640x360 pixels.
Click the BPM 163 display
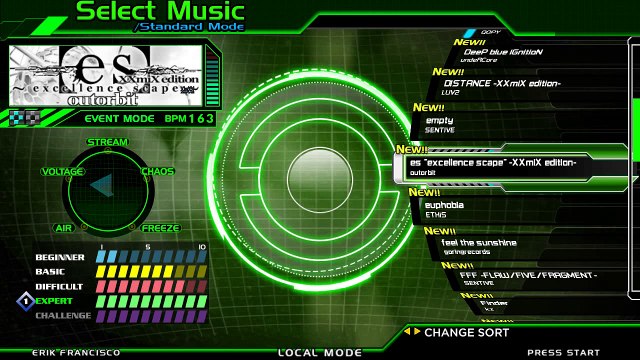[x=189, y=119]
